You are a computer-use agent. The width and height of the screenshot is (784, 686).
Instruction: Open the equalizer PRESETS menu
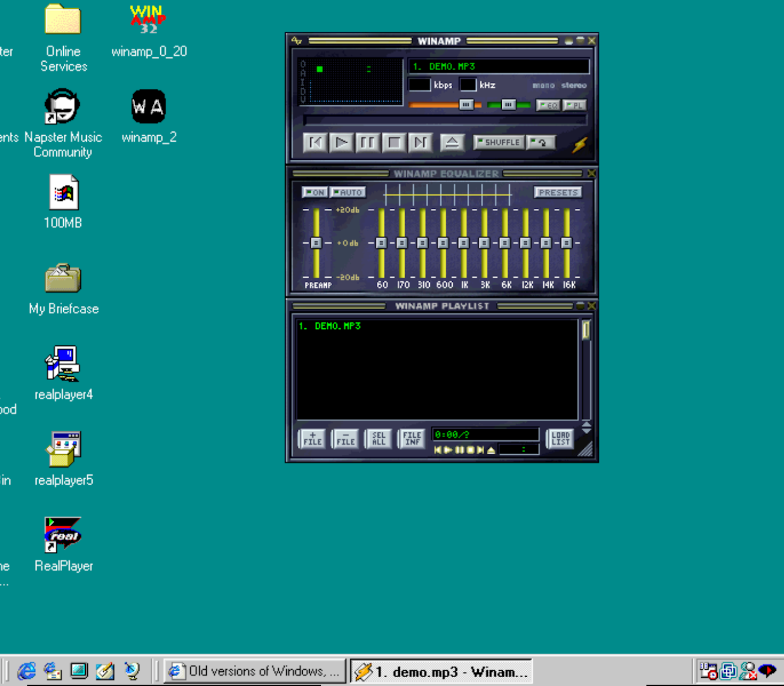pos(558,193)
